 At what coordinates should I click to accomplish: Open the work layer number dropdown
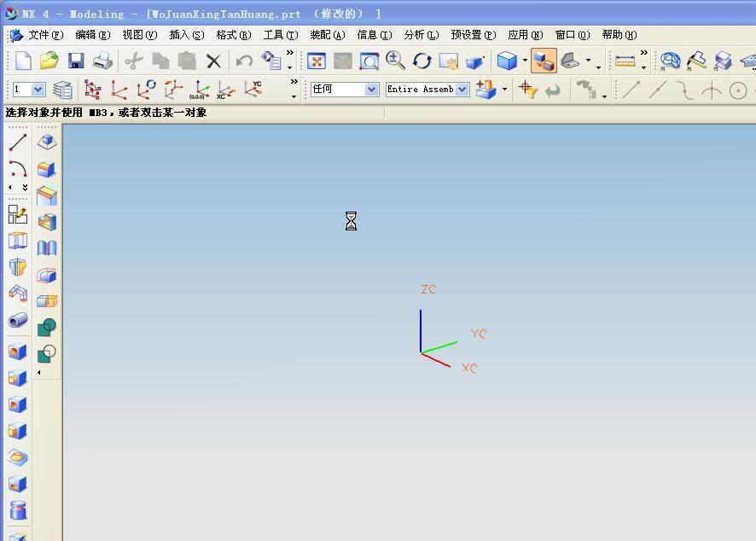[x=38, y=90]
